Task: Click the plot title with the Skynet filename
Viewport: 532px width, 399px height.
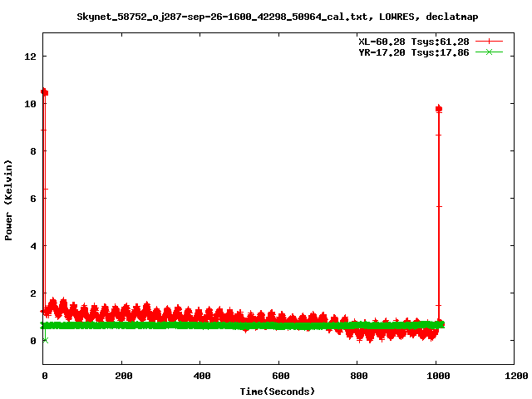Action: [x=277, y=17]
